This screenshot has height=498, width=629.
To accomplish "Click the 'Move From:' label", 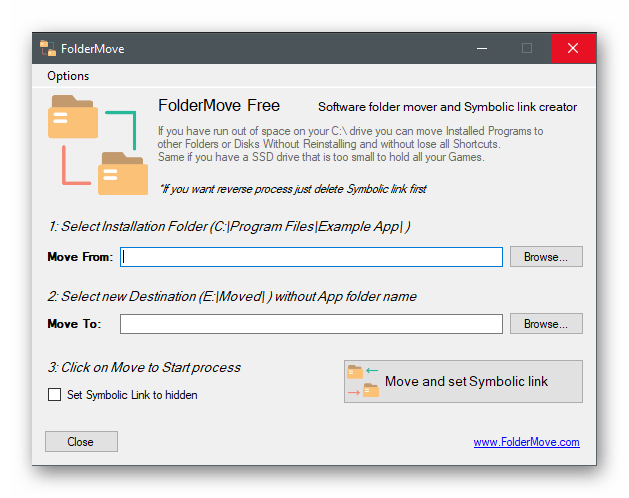I will 80,257.
